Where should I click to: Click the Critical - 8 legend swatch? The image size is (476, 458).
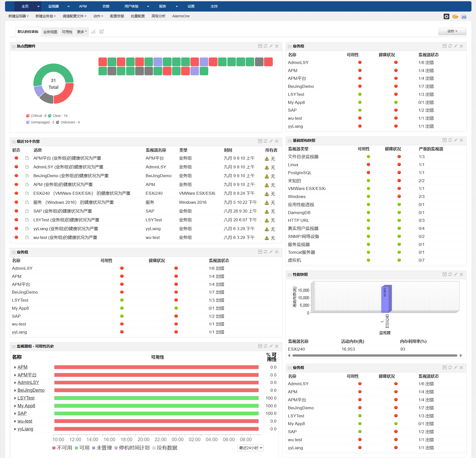pyautogui.click(x=28, y=116)
